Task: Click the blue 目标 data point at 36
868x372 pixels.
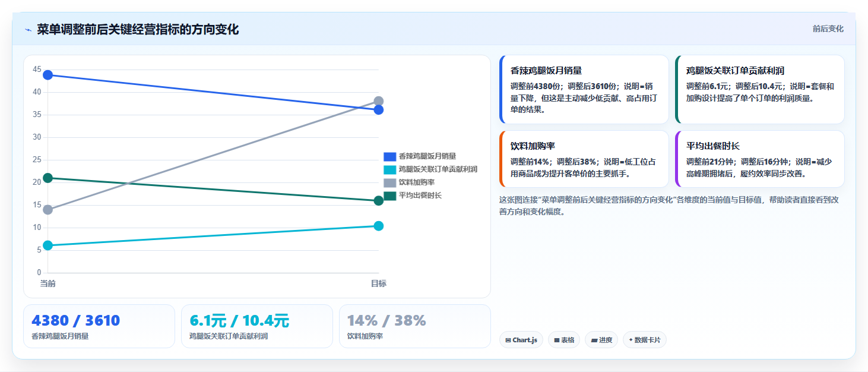Action: 379,110
